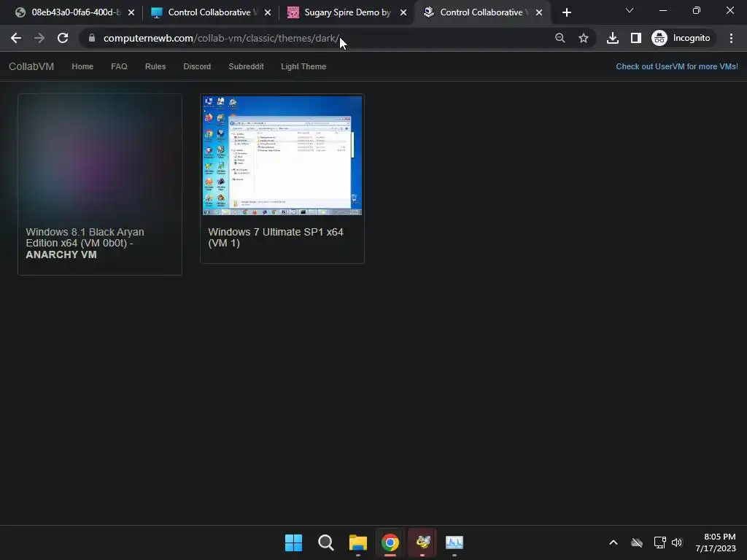Go back using the browser back arrow
The width and height of the screenshot is (747, 560).
[16, 38]
